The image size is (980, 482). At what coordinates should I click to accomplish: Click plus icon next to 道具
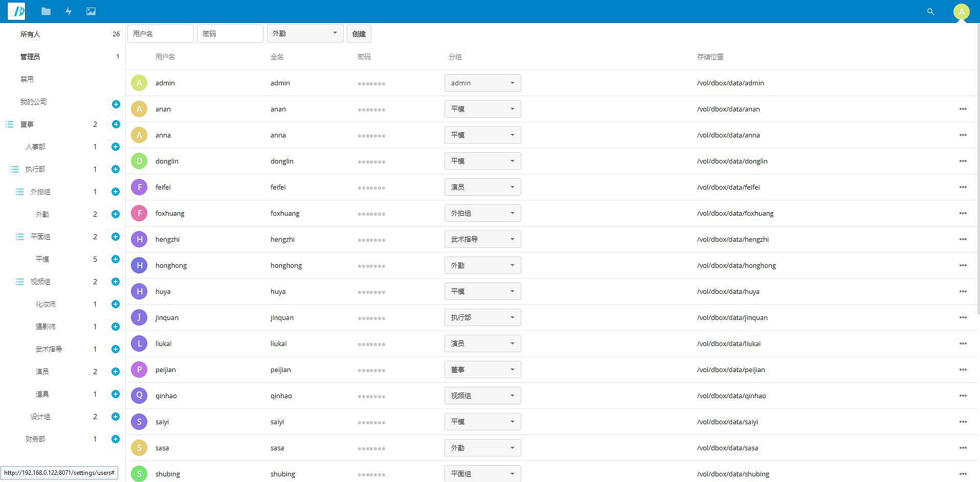click(116, 394)
